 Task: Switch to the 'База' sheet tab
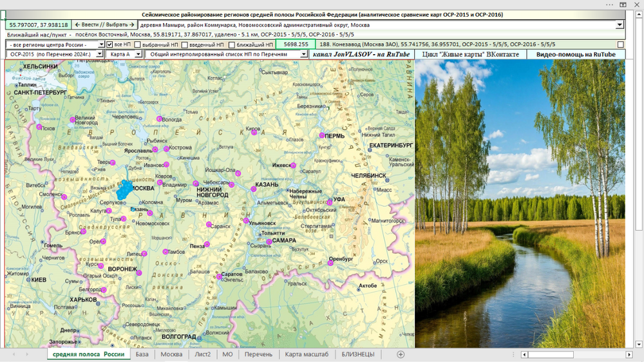point(142,354)
